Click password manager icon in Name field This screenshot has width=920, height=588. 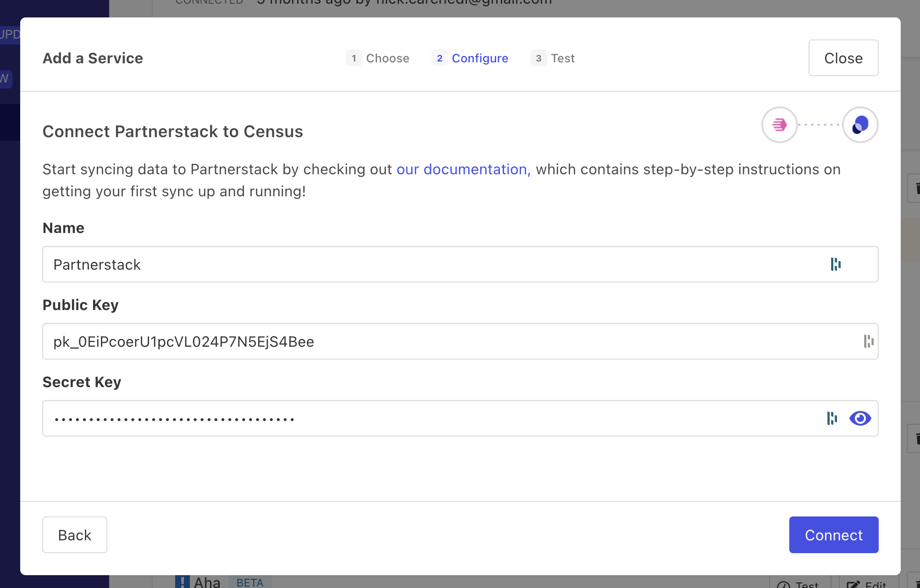836,264
